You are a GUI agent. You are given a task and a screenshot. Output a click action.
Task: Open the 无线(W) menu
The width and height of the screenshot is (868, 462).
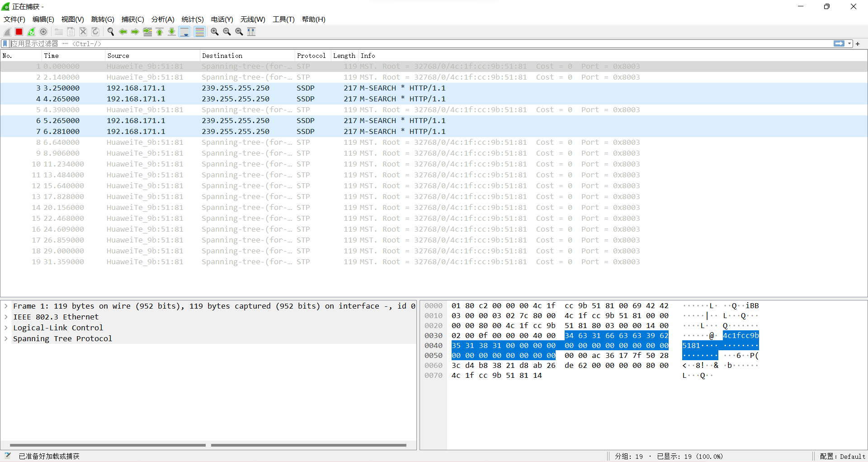click(x=253, y=19)
